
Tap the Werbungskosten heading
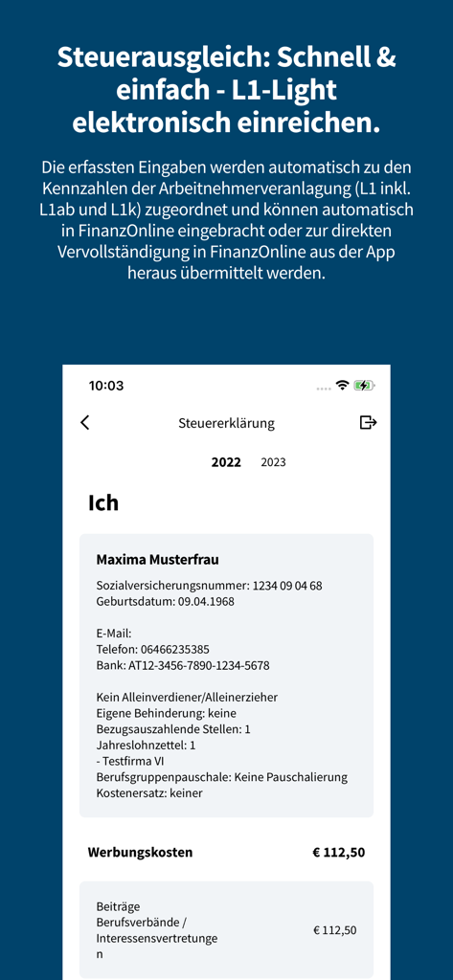tap(140, 853)
